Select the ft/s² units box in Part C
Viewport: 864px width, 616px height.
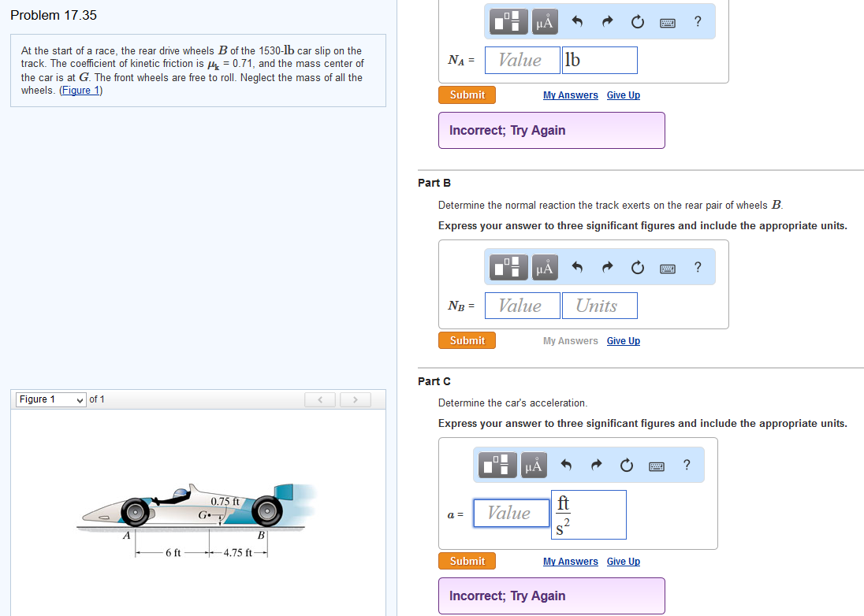(588, 514)
